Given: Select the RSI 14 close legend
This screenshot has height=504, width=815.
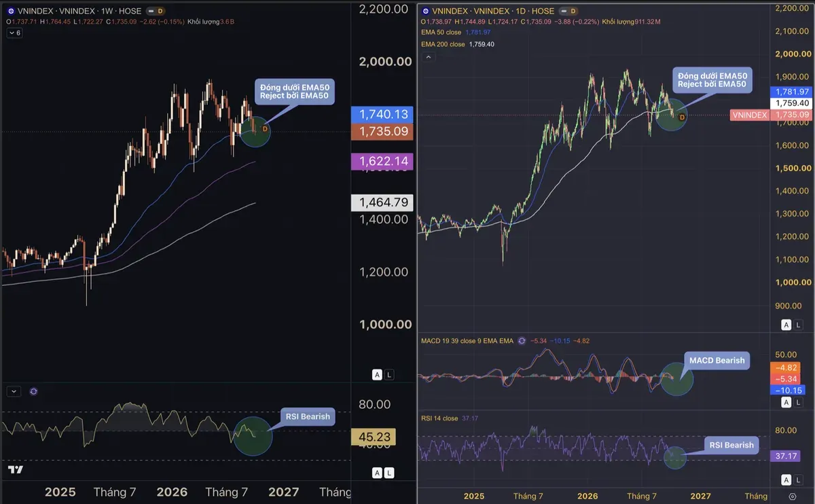Looking at the screenshot, I should [x=440, y=418].
